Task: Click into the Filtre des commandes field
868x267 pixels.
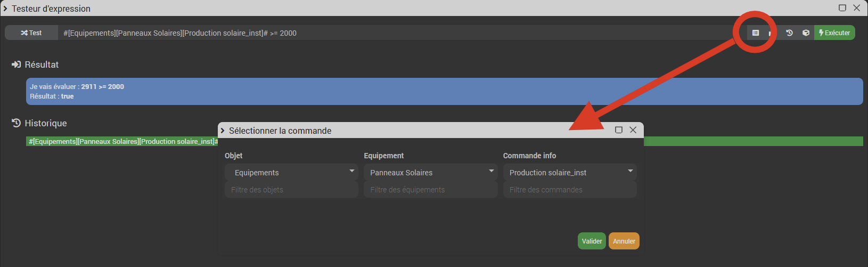Action: pyautogui.click(x=570, y=190)
